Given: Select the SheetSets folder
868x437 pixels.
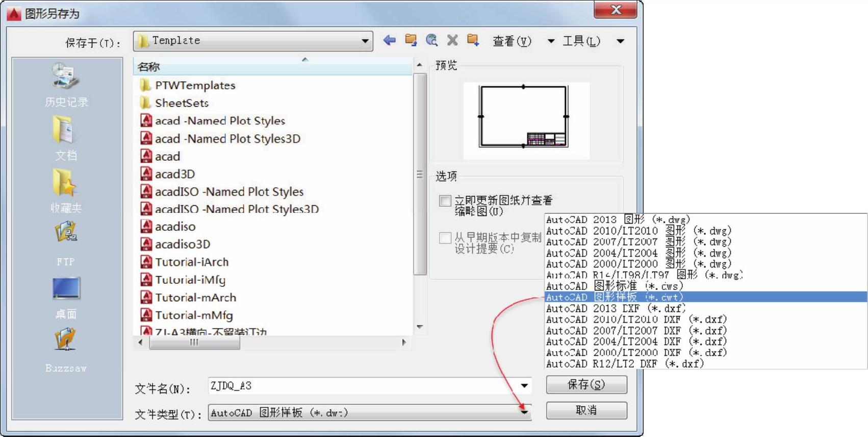Looking at the screenshot, I should (x=174, y=103).
